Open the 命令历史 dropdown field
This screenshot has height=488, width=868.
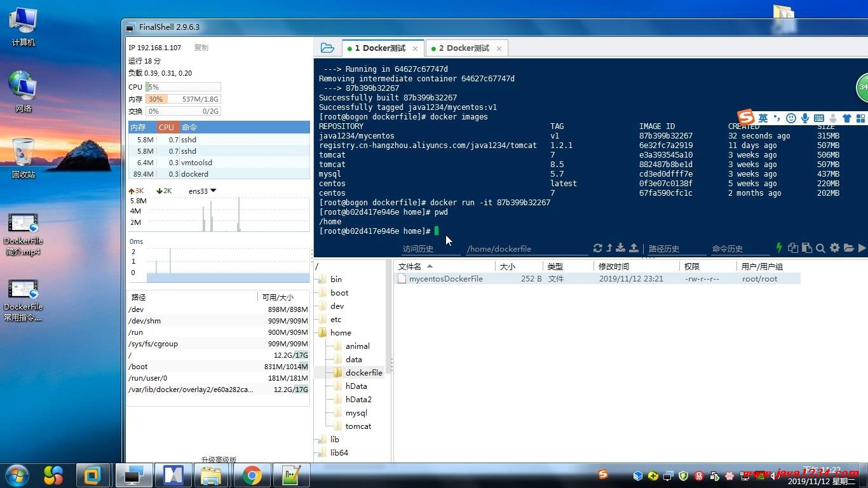(x=740, y=248)
